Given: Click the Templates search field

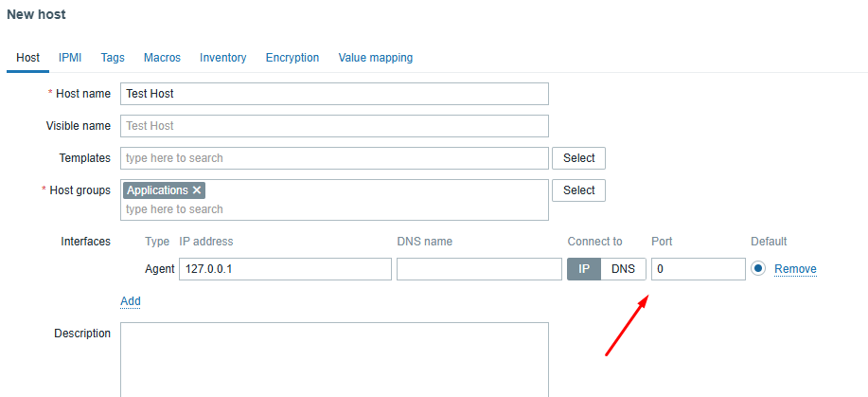Looking at the screenshot, I should (x=335, y=158).
